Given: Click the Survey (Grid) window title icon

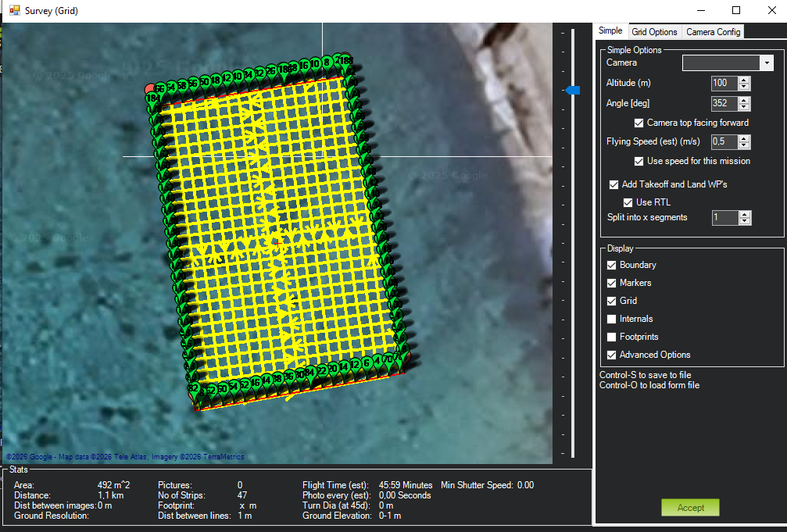Looking at the screenshot, I should [14, 11].
